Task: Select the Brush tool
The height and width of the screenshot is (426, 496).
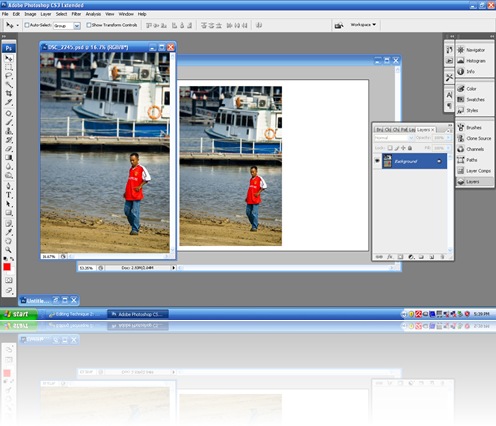Action: [x=9, y=122]
